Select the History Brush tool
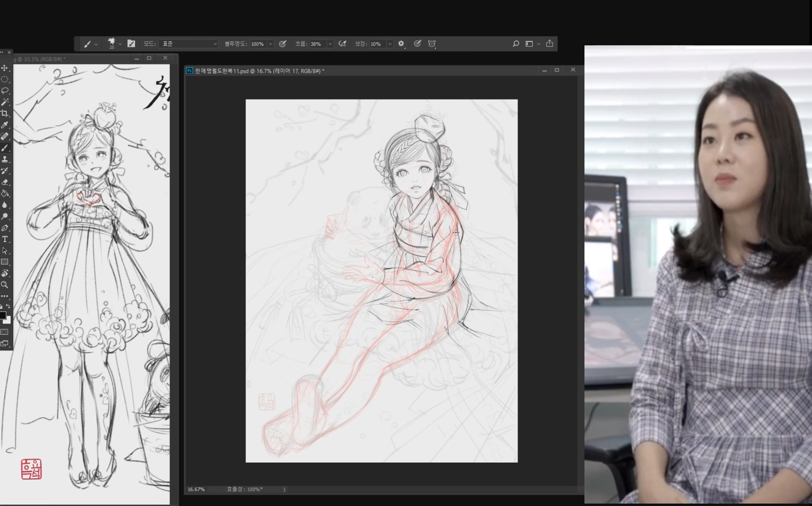 coord(5,171)
